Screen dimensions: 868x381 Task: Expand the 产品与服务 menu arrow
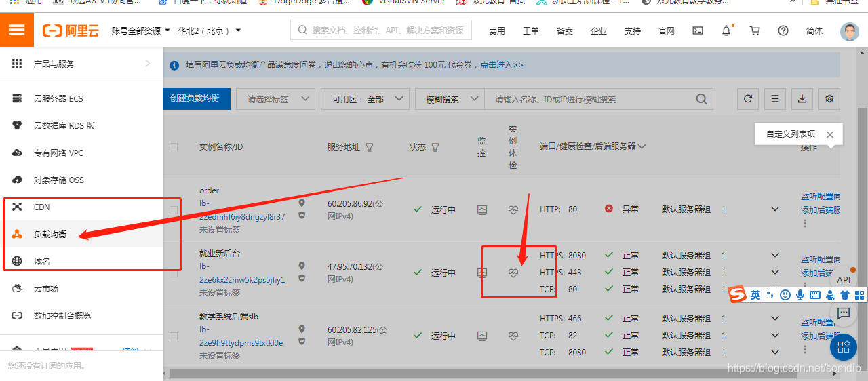pyautogui.click(x=148, y=64)
